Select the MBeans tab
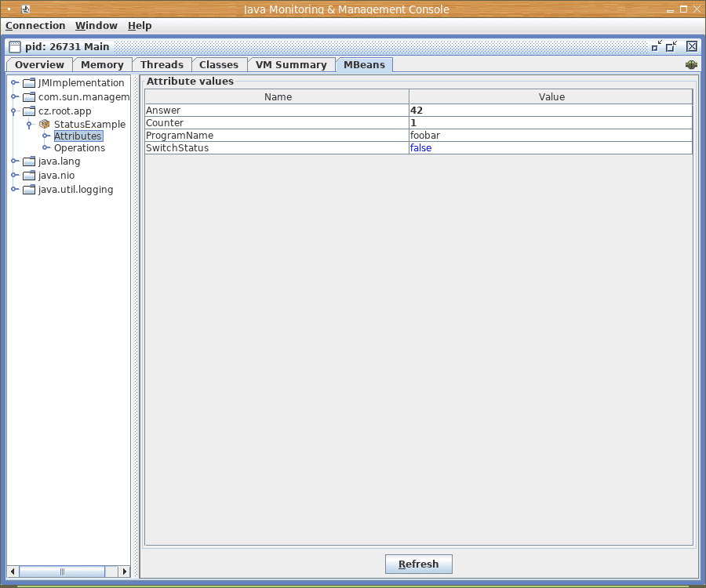This screenshot has height=588, width=706. click(x=364, y=65)
